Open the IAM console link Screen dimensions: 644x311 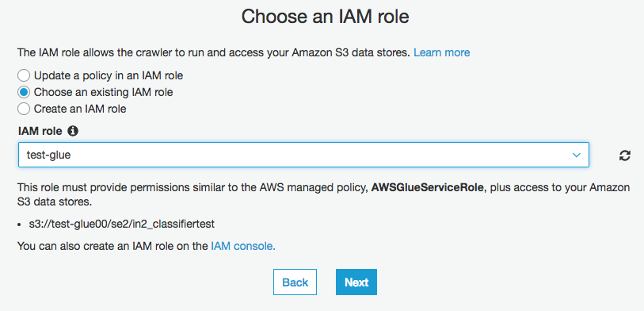pyautogui.click(x=243, y=246)
